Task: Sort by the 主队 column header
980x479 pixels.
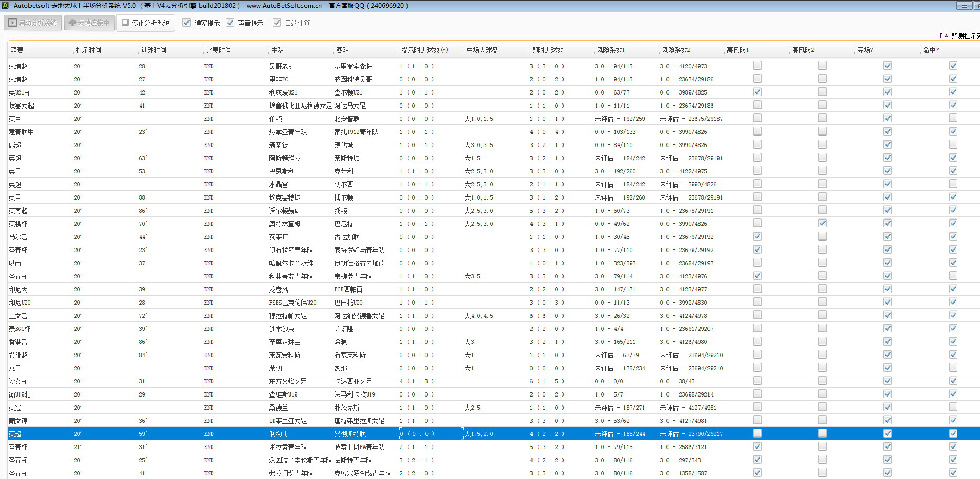Action: (277, 50)
